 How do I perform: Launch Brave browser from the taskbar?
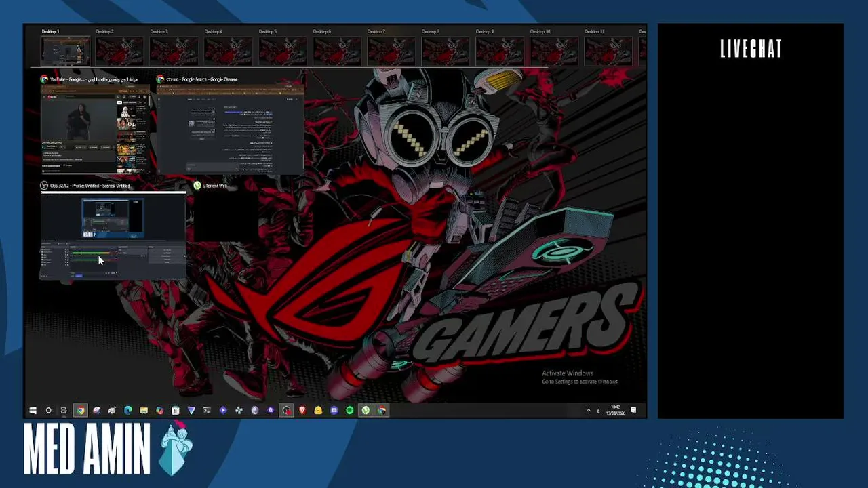[x=302, y=410]
